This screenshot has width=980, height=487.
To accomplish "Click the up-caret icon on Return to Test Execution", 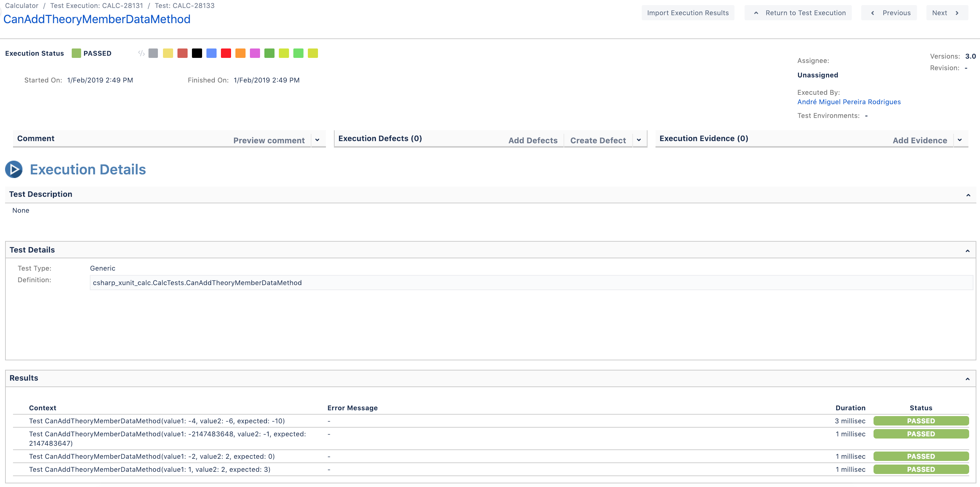I will tap(756, 13).
